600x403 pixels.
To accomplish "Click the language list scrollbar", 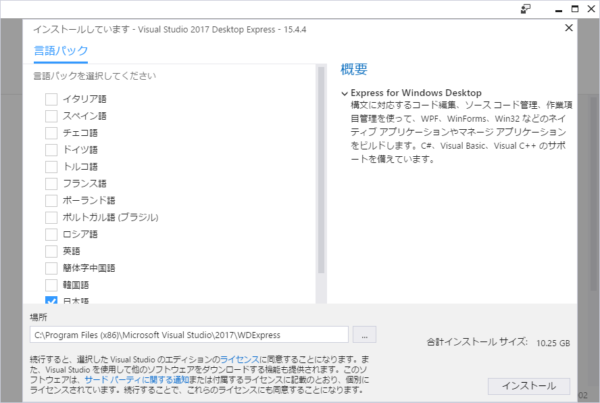I will tap(321, 170).
